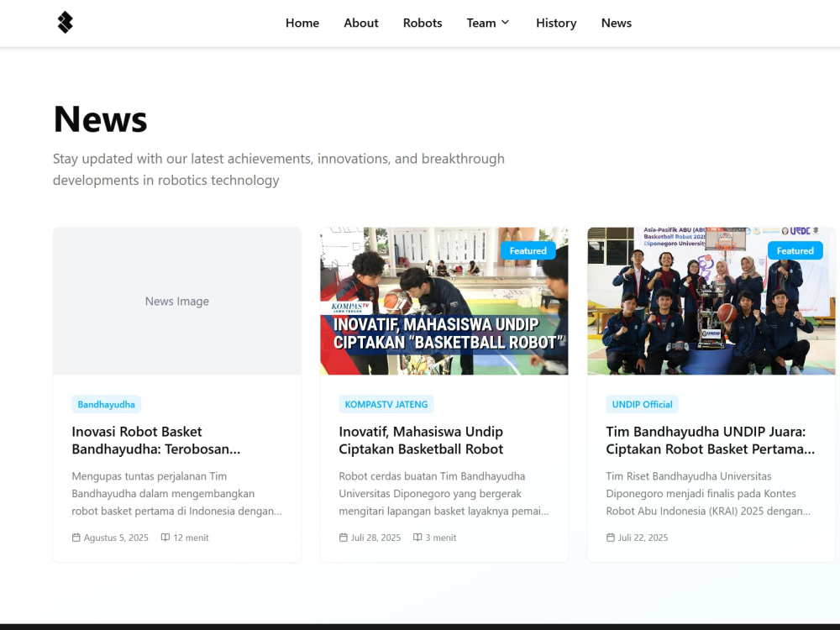Select the UNDIP Official tag
This screenshot has width=840, height=630.
(x=642, y=405)
